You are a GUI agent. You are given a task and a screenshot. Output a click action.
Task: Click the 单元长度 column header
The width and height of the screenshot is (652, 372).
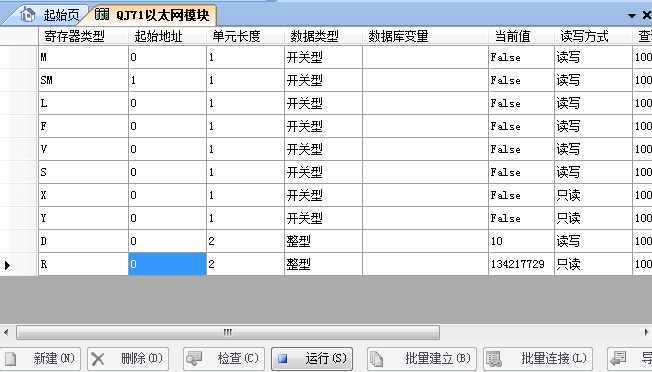pyautogui.click(x=245, y=36)
